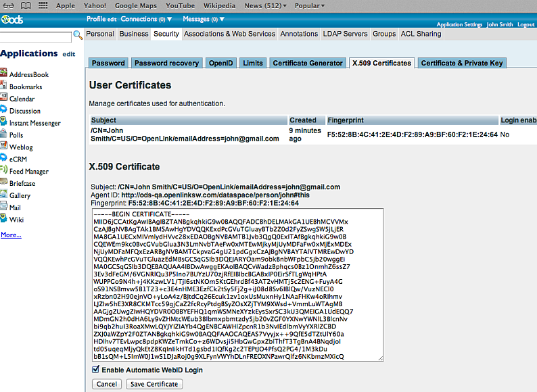Show the Top Sites grid icon

pos(43,5)
